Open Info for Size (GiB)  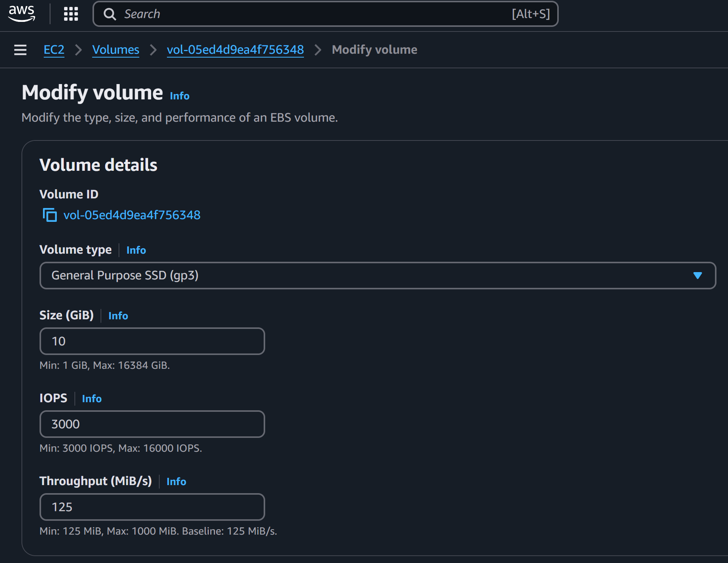(118, 316)
